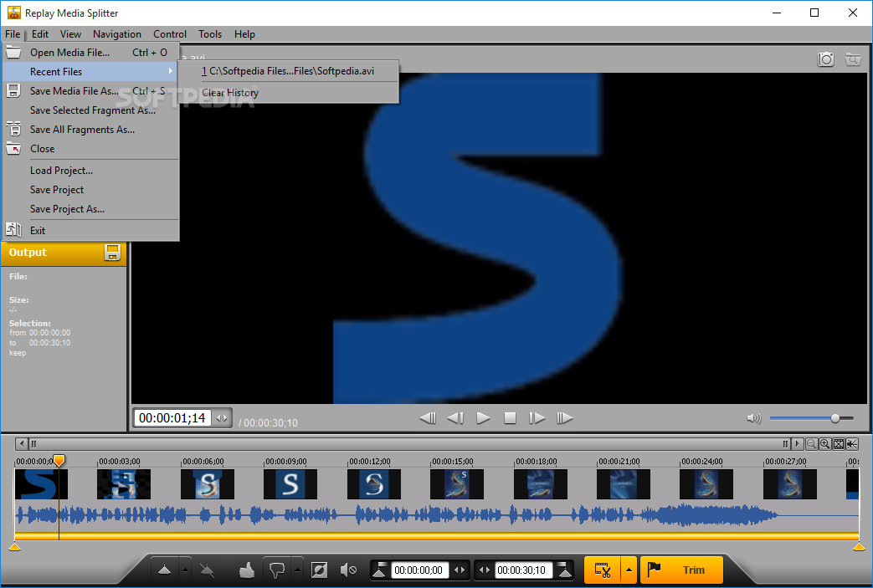Select the left orange fragment start marker
The height and width of the screenshot is (588, 873).
pos(15,547)
